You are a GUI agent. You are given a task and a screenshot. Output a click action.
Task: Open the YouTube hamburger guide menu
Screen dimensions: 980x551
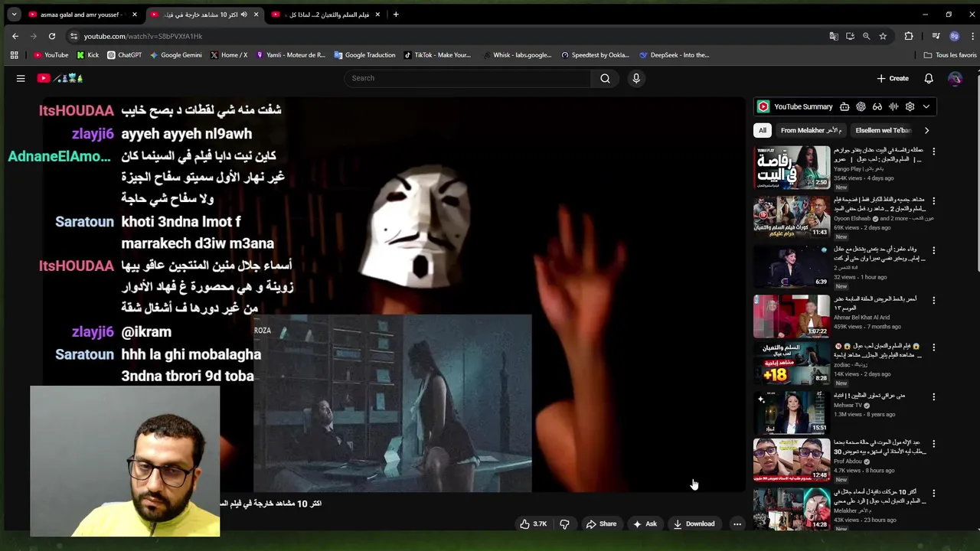coord(21,78)
